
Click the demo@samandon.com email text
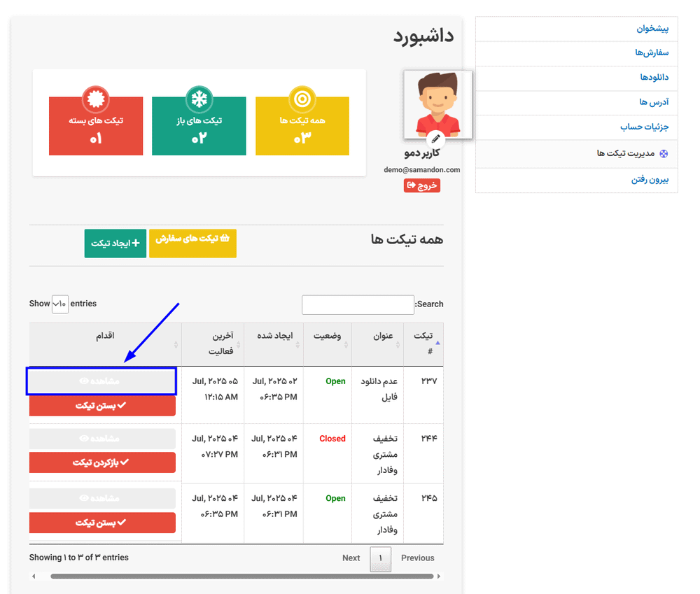422,169
